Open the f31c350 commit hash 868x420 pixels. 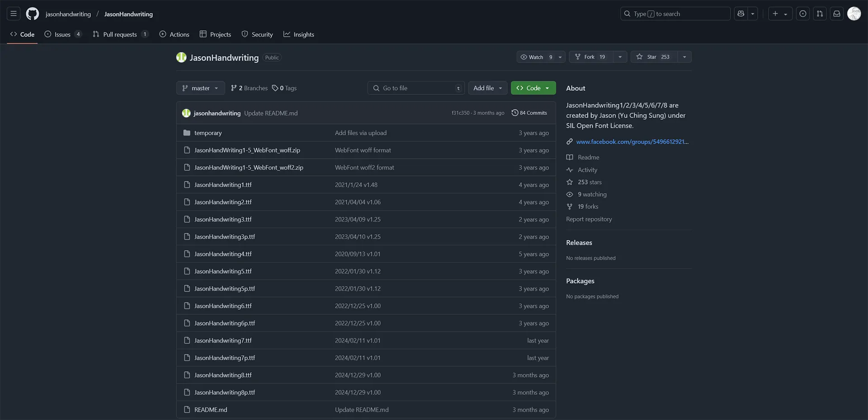coord(460,113)
